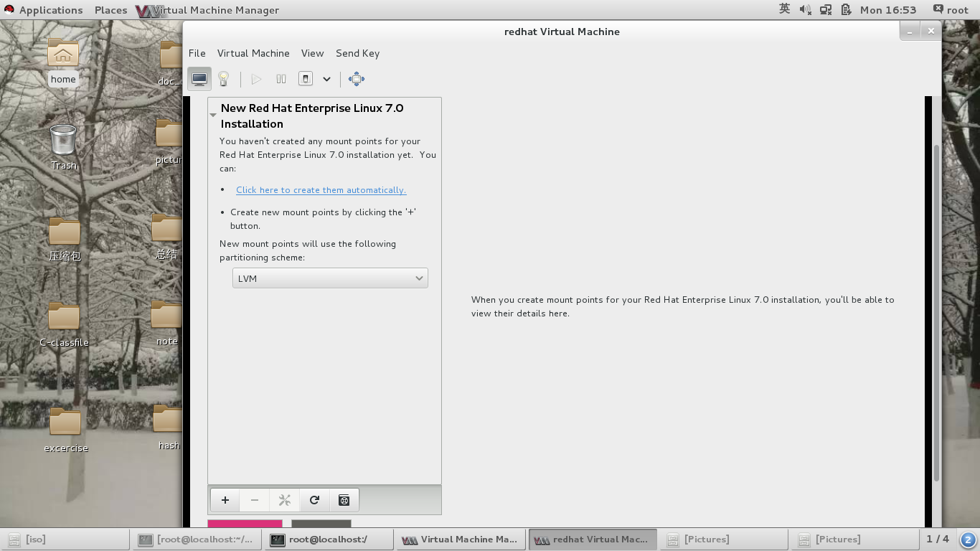980x551 pixels.
Task: Close the redhat Virtual Machine window
Action: (x=930, y=31)
